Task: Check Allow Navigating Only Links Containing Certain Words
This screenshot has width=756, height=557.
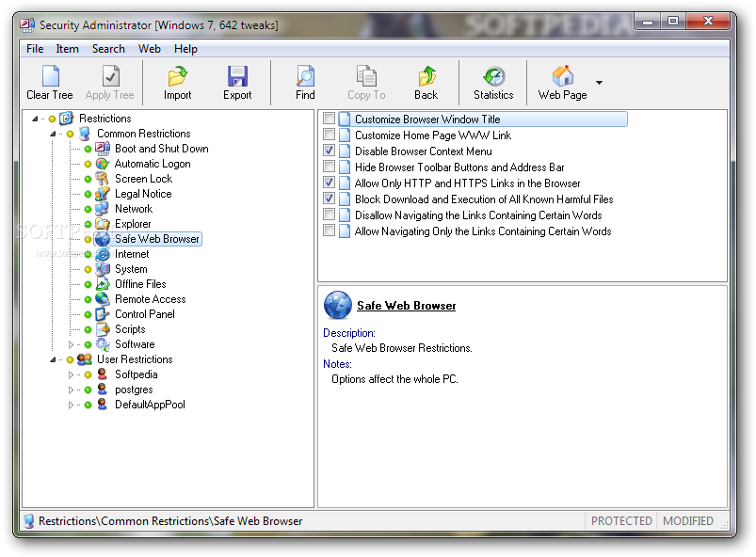Action: tap(329, 231)
